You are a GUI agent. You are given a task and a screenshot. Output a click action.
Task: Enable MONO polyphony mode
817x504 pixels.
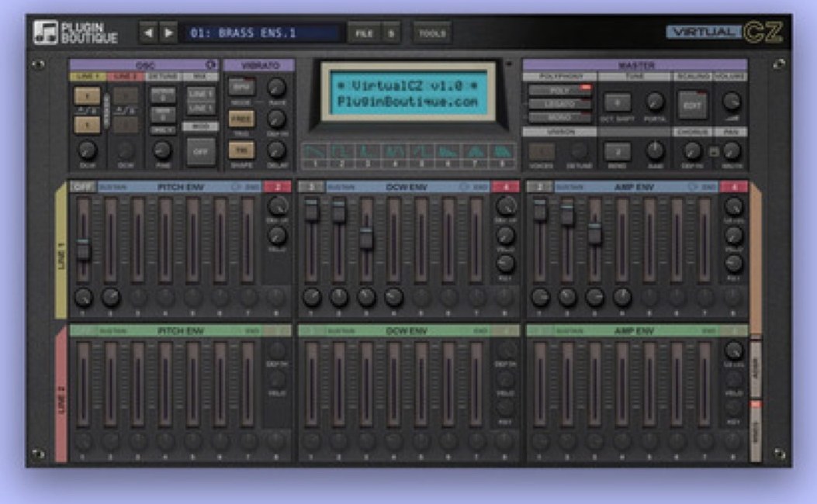(x=560, y=117)
